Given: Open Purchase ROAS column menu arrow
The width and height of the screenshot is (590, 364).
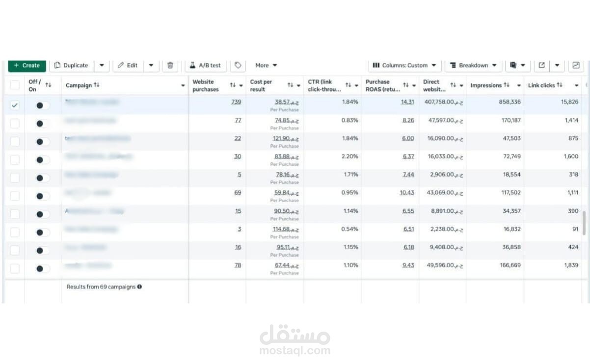Looking at the screenshot, I should coord(414,86).
